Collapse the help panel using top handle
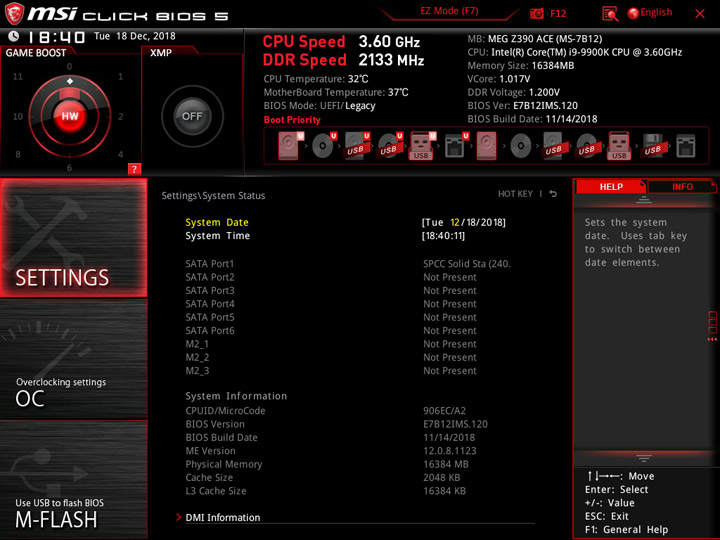720x540 pixels. [x=644, y=200]
